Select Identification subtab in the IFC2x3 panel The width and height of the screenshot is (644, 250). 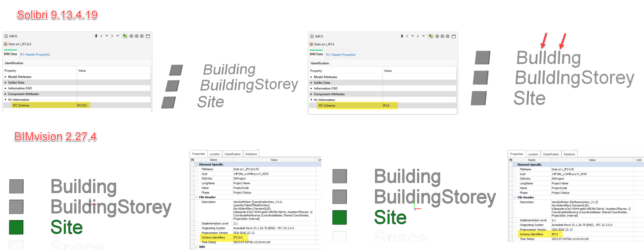[x=14, y=63]
